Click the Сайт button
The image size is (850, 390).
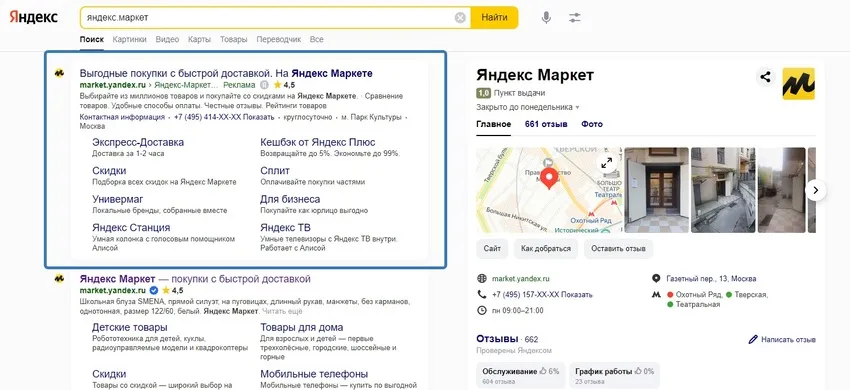(x=492, y=248)
